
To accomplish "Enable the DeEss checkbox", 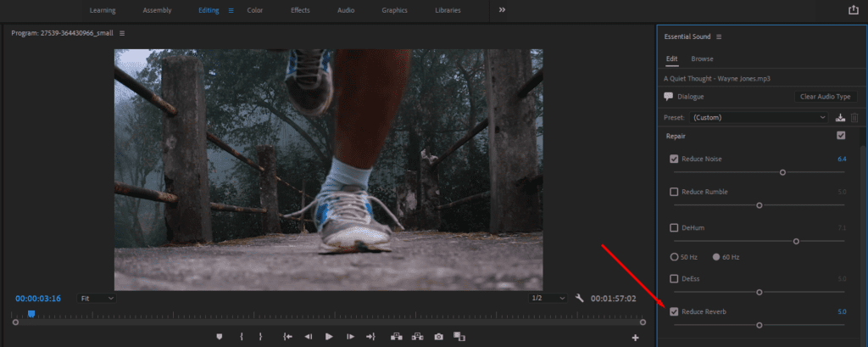I will coord(674,279).
